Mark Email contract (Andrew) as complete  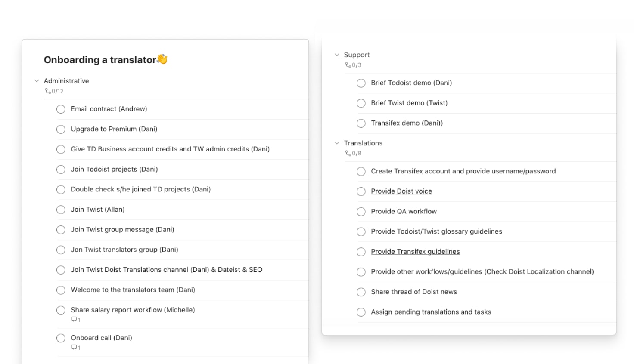pyautogui.click(x=61, y=109)
